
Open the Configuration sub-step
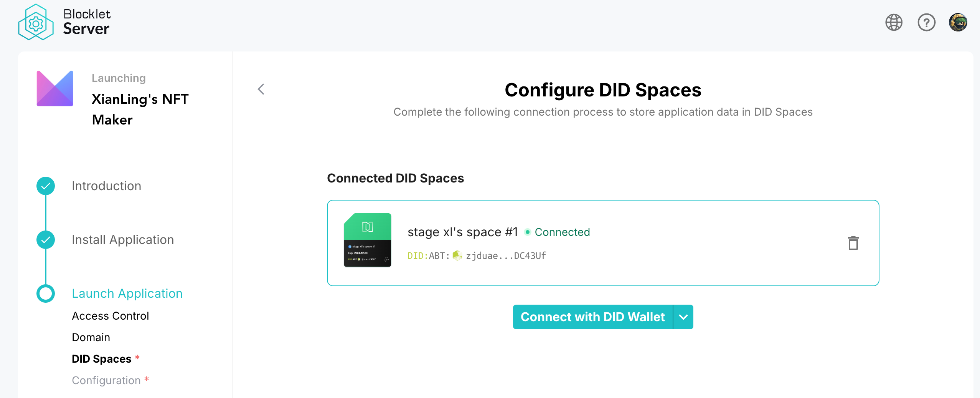[106, 380]
